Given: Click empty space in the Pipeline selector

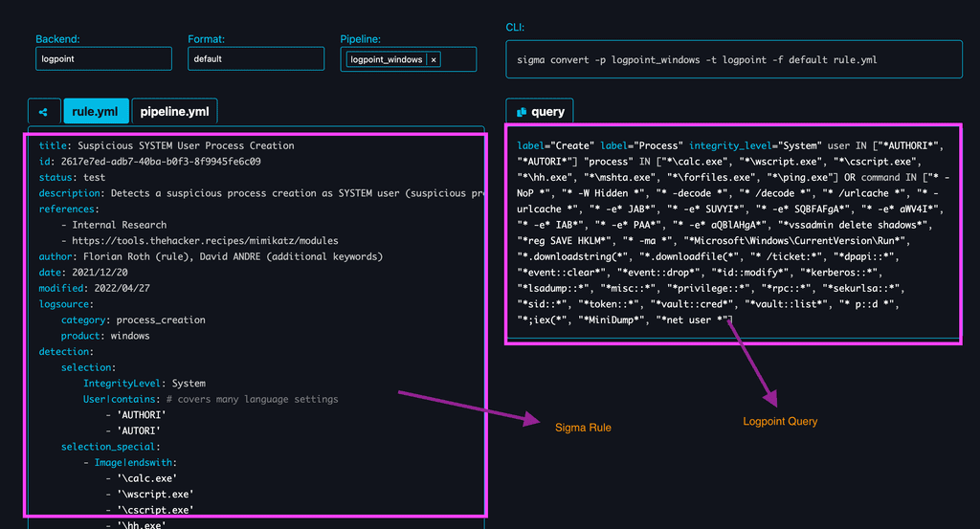Looking at the screenshot, I should [458, 59].
